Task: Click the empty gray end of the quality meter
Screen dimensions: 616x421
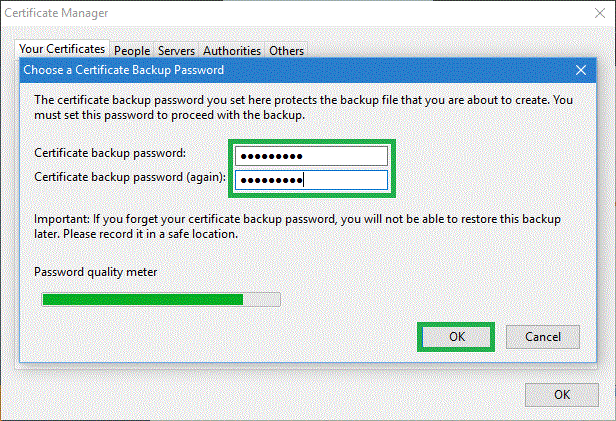Action: coord(262,299)
